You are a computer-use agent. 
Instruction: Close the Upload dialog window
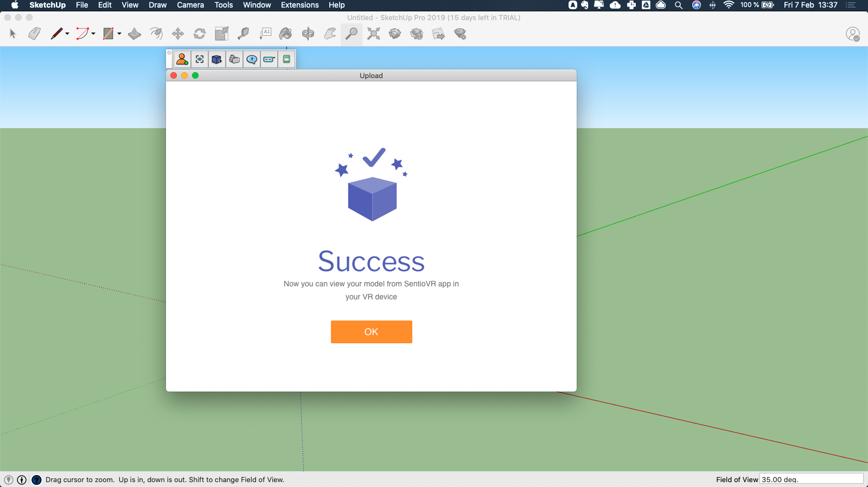coord(174,75)
